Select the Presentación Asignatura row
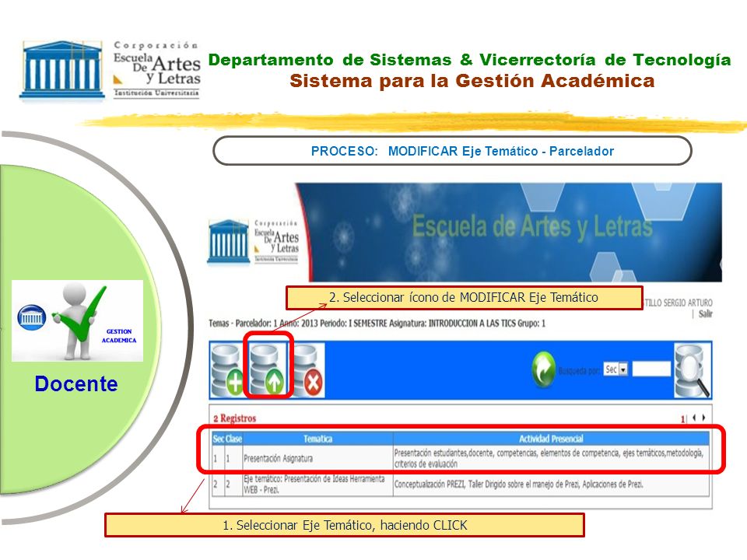 [x=461, y=458]
